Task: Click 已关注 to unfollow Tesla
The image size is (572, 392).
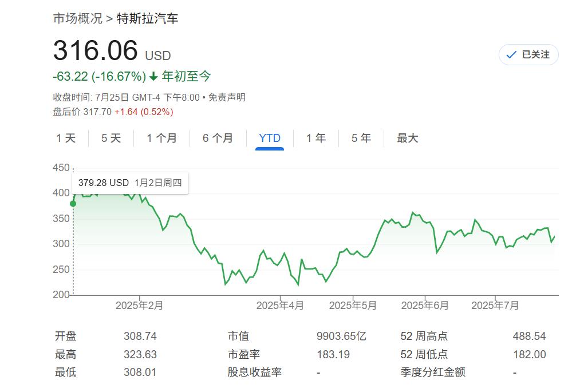Action: click(x=528, y=55)
